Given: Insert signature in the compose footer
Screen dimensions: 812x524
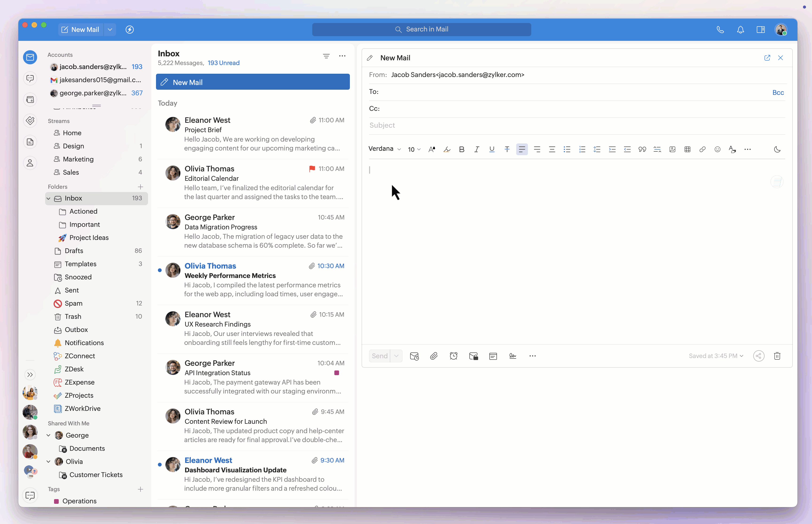Looking at the screenshot, I should [x=513, y=356].
